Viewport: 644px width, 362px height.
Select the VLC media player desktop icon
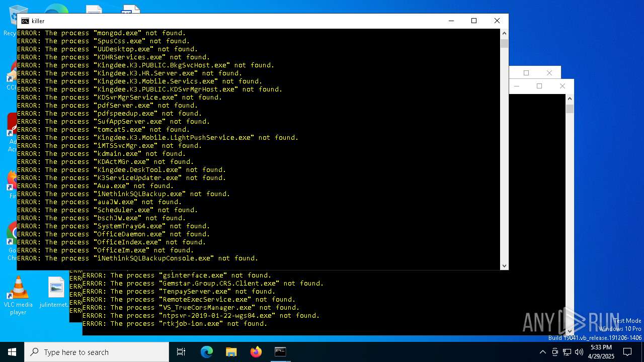click(18, 296)
